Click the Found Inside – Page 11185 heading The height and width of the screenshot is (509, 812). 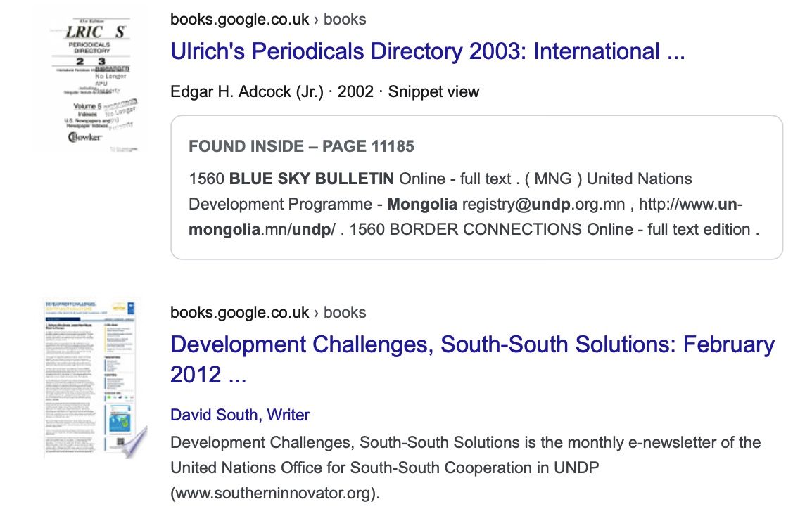[301, 146]
